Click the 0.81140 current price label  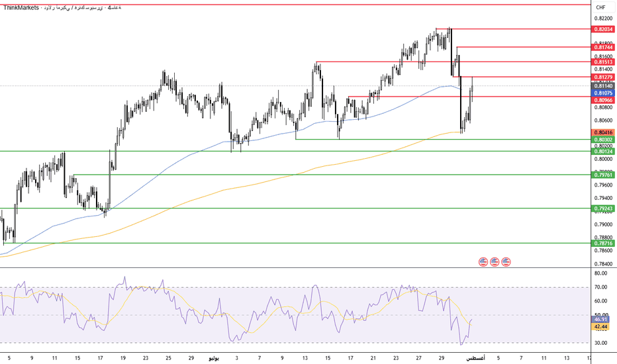pos(603,86)
